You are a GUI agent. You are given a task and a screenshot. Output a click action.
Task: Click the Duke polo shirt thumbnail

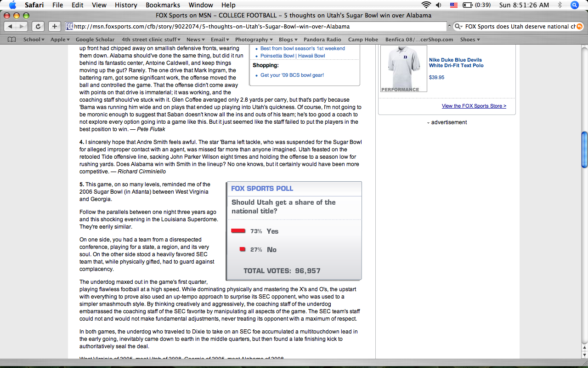coord(404,69)
